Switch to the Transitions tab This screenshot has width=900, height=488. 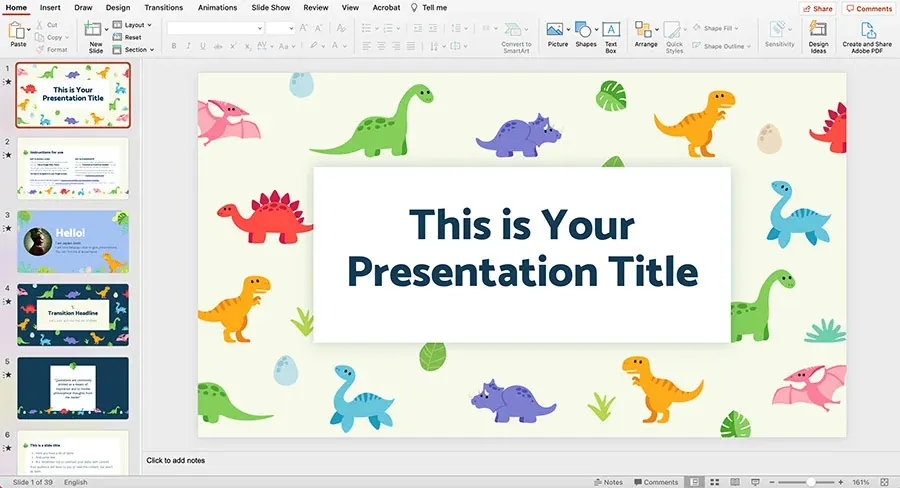pos(164,7)
